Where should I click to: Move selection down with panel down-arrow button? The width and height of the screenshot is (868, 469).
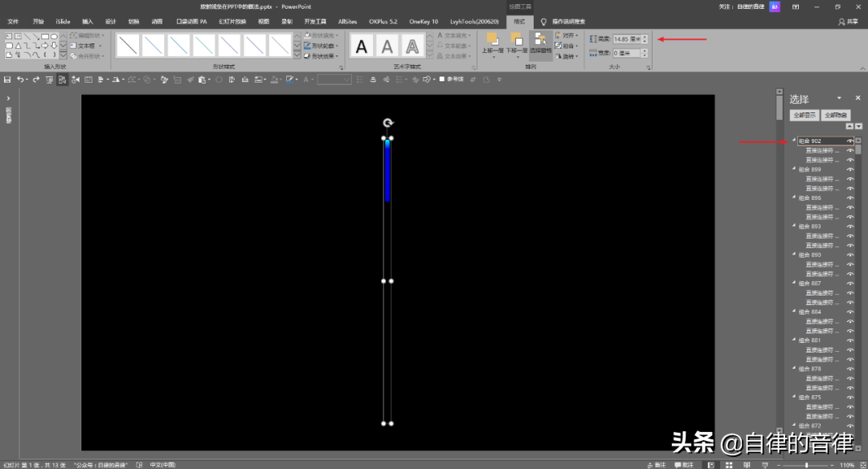coord(858,126)
